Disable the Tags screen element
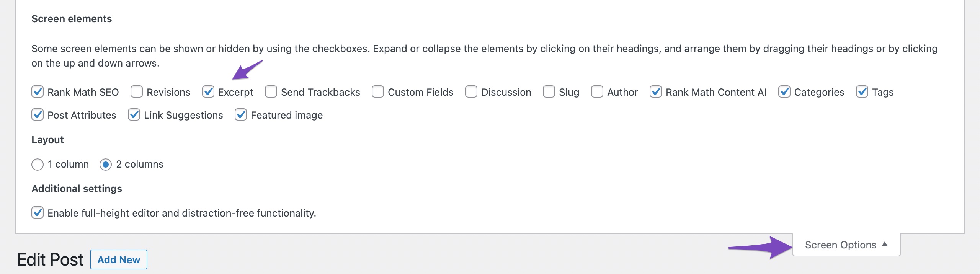 click(x=862, y=92)
